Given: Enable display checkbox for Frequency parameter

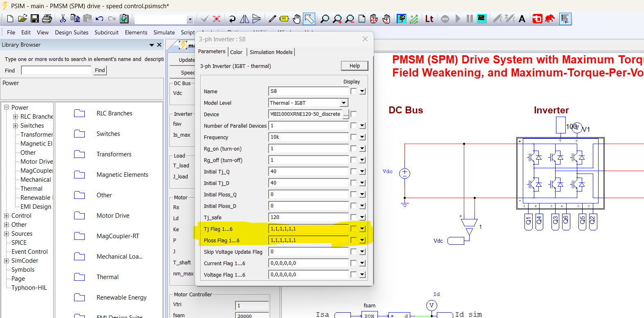Looking at the screenshot, I should point(353,137).
